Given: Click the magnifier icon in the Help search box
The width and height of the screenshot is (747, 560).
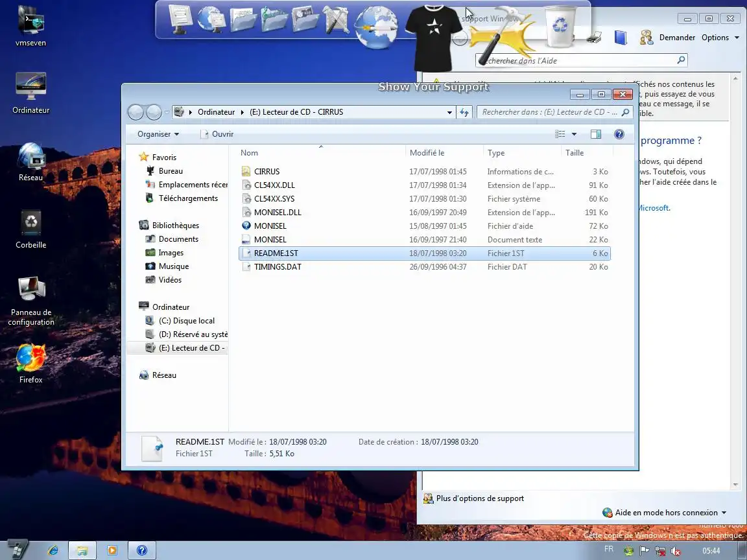Looking at the screenshot, I should coord(682,60).
